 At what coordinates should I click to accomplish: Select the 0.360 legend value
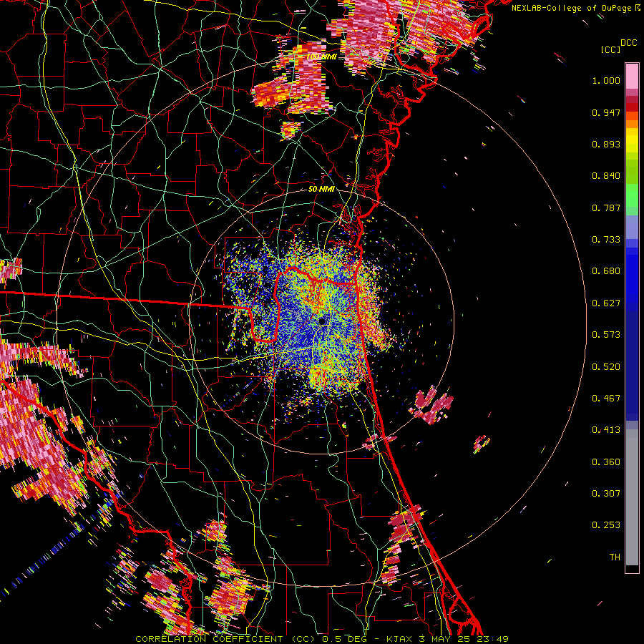coord(606,462)
